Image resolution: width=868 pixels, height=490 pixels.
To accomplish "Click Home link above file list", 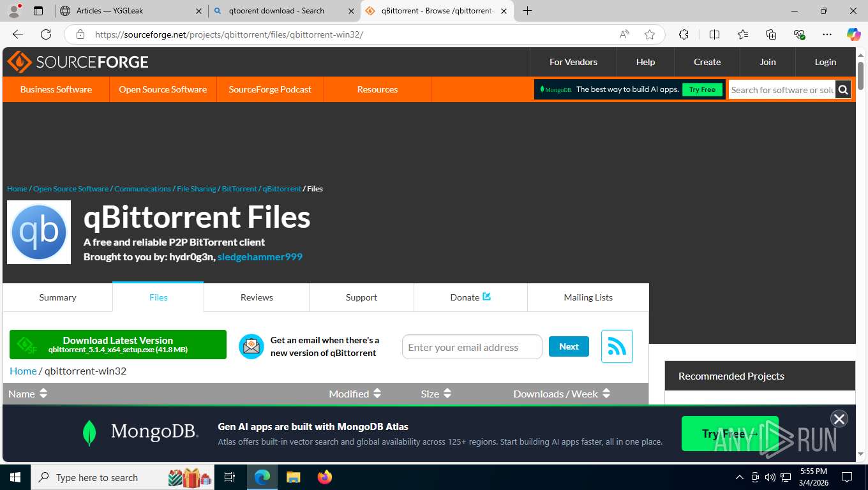I will point(23,371).
